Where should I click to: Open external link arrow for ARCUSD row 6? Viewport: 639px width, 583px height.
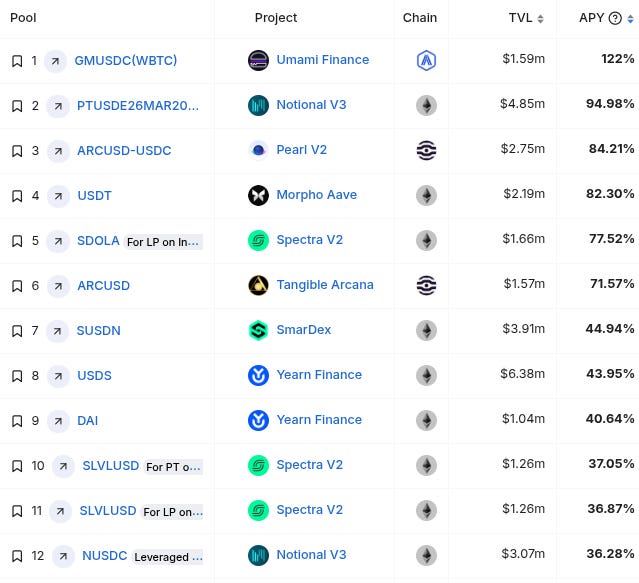(58, 286)
